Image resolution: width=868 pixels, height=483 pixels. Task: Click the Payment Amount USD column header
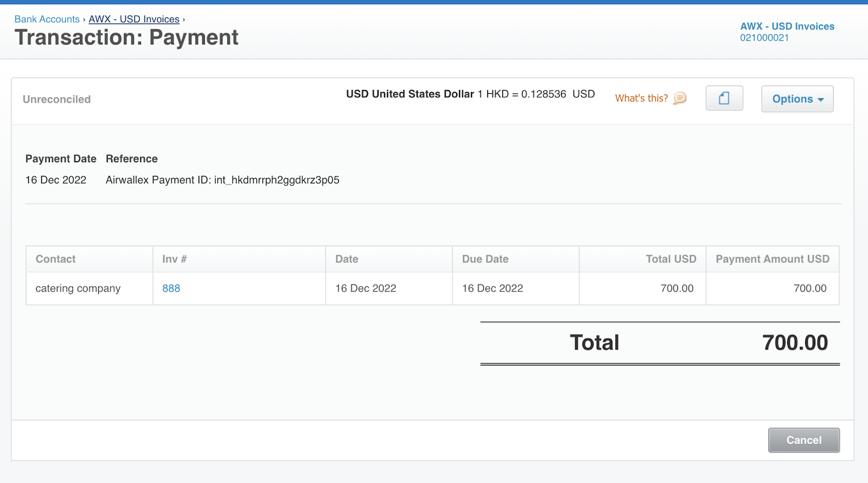772,259
